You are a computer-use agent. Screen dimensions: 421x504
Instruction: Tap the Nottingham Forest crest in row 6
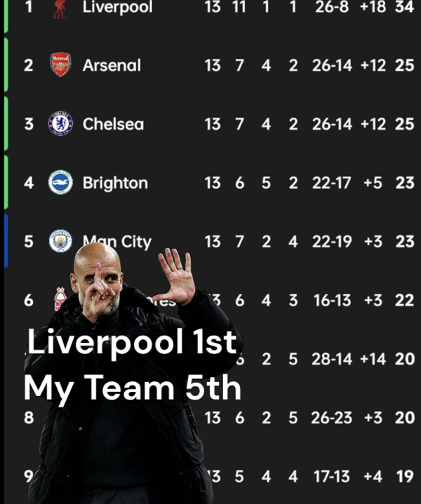coord(60,299)
